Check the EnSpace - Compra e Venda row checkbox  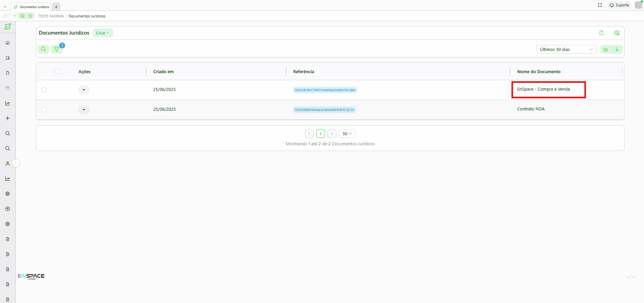pyautogui.click(x=44, y=90)
